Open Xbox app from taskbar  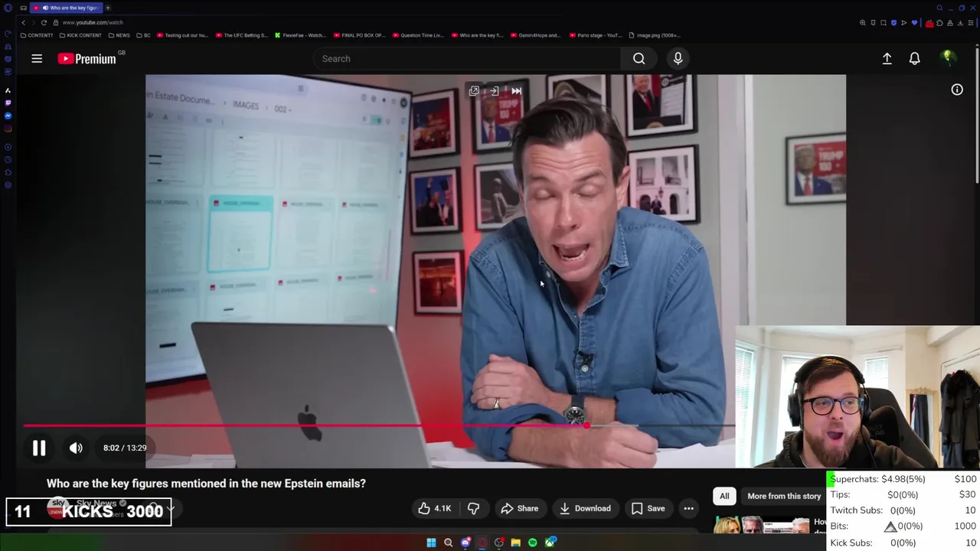(x=550, y=543)
